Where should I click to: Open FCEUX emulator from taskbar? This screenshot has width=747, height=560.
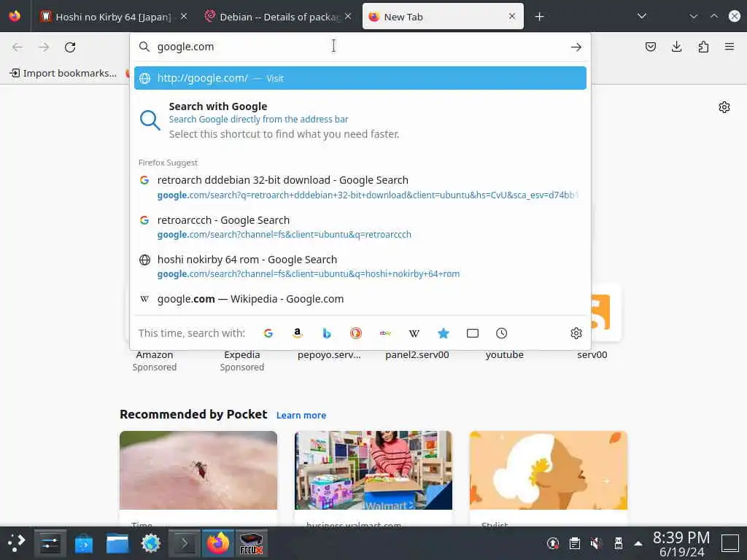click(x=251, y=542)
